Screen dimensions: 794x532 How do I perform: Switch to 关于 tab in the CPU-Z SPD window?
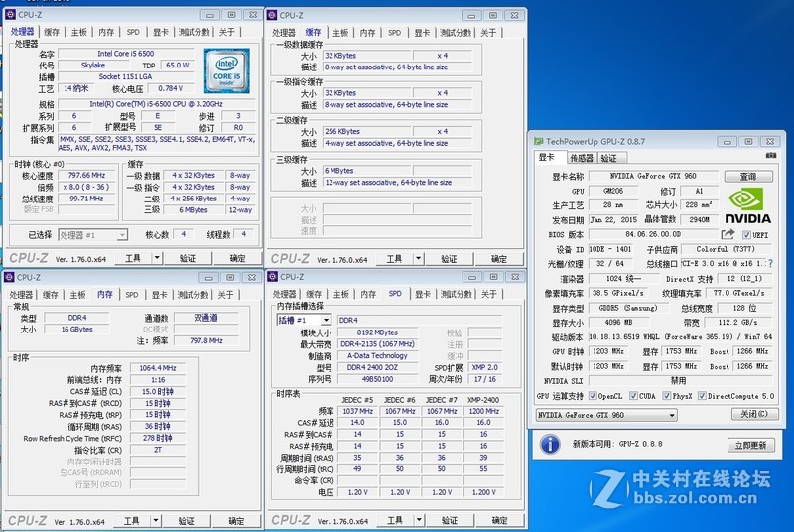pos(488,294)
